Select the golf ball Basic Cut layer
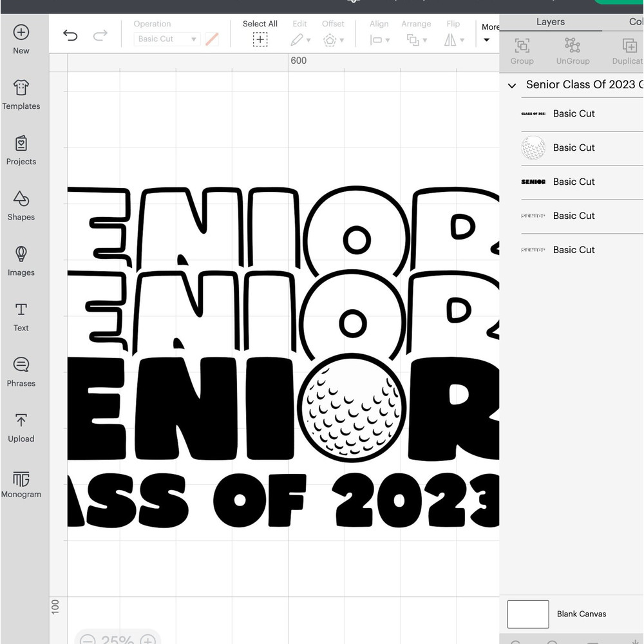Screen dimensions: 644x644 (573, 147)
